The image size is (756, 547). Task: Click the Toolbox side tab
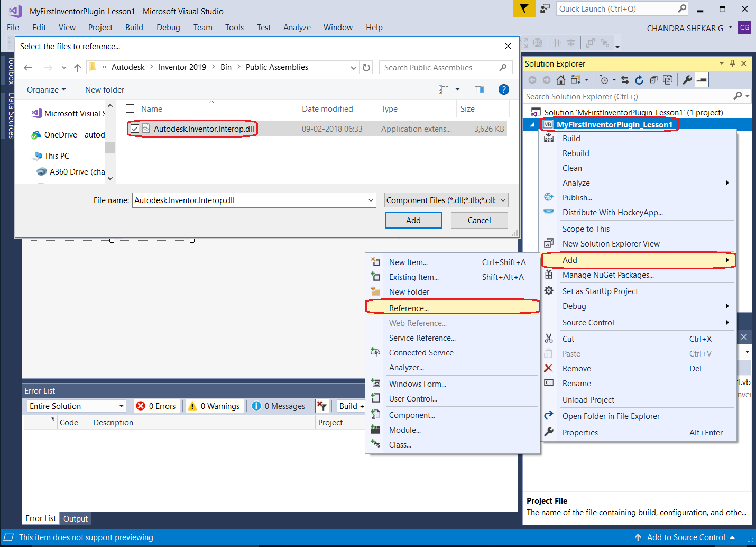point(11,70)
